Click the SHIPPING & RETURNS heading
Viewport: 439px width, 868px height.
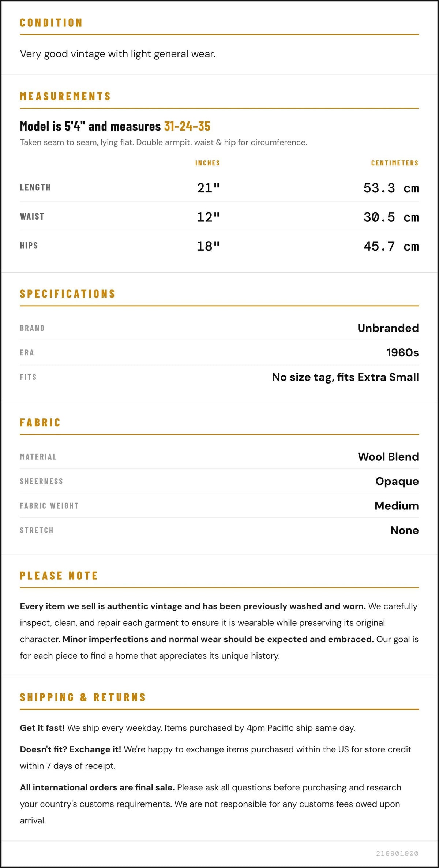click(83, 697)
